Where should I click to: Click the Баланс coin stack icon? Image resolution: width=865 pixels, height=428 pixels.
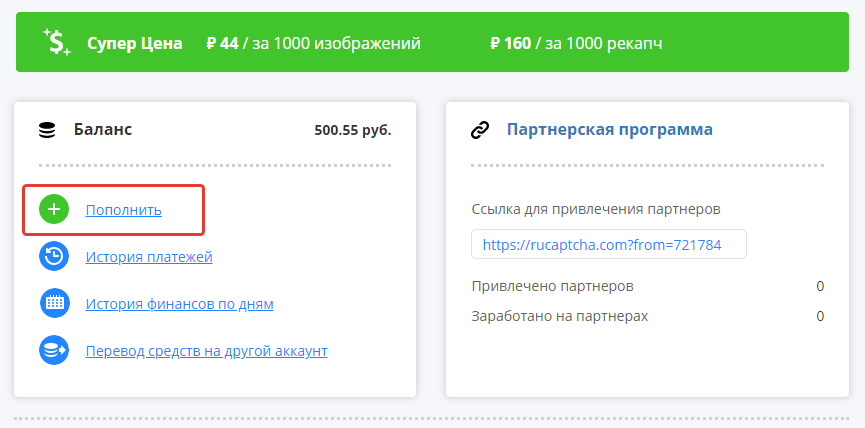47,130
